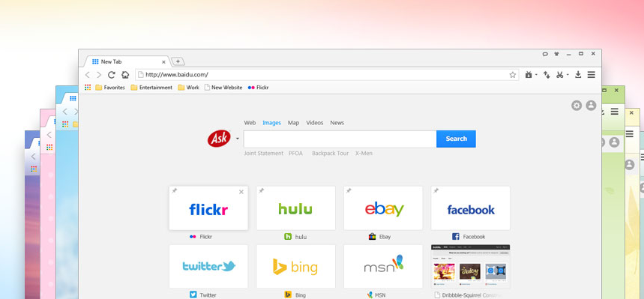Viewport: 644px width, 299px height.
Task: Open the Dribbble-Squirrel thumbnail tile
Action: click(471, 267)
